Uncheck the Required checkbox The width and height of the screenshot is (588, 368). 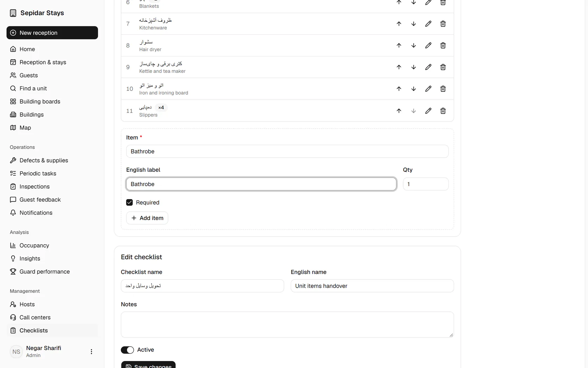[x=129, y=203]
